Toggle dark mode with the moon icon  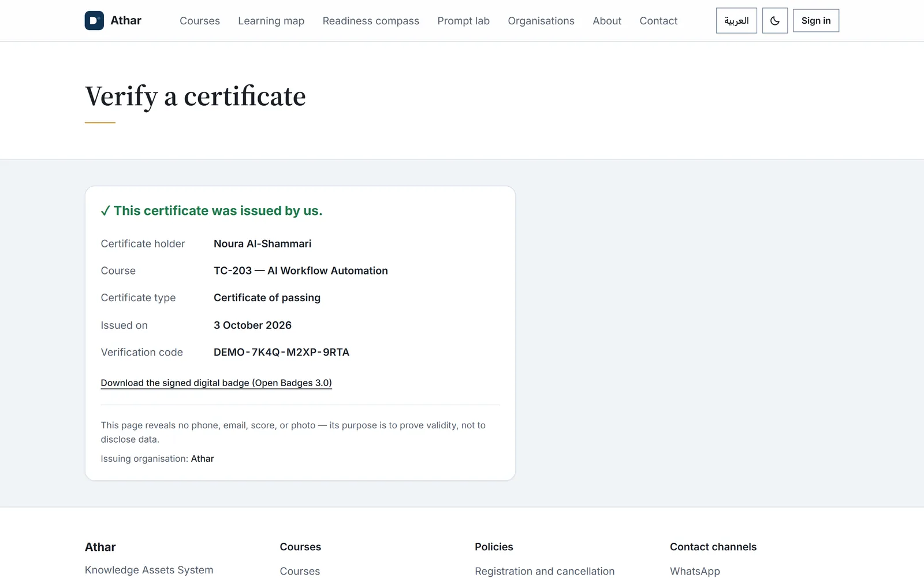775,21
